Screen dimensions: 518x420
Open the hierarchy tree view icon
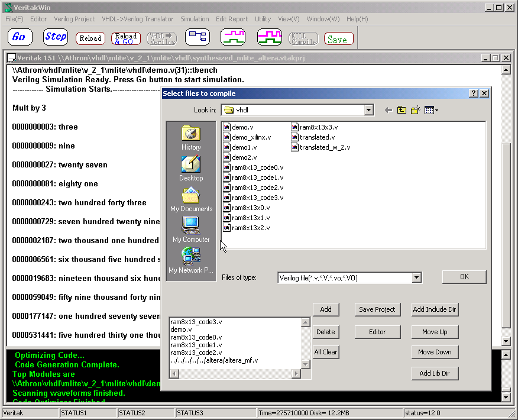point(198,37)
